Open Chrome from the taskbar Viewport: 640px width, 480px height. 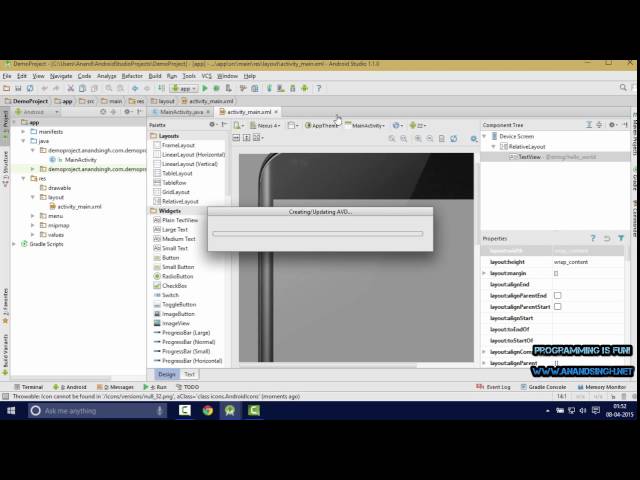pos(208,411)
